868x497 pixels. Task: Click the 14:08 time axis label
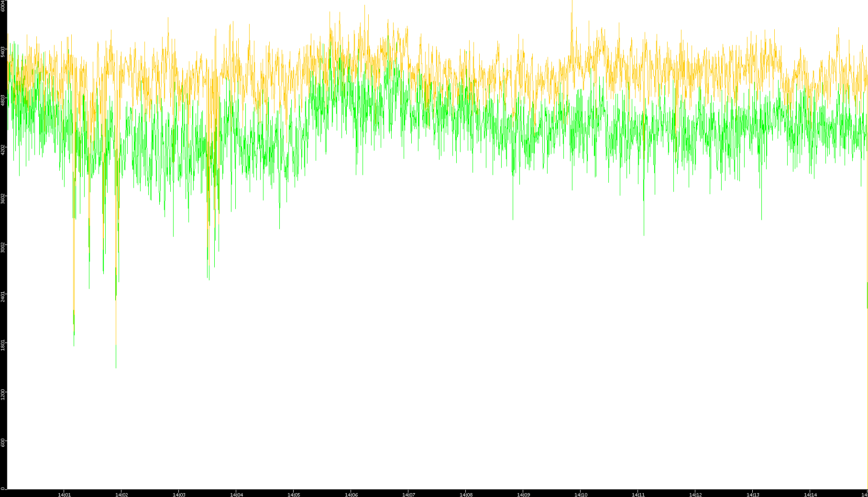[x=466, y=495]
